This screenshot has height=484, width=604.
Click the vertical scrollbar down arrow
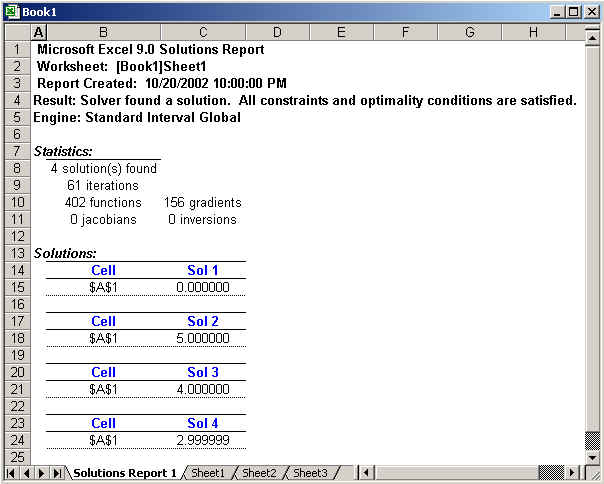click(592, 456)
